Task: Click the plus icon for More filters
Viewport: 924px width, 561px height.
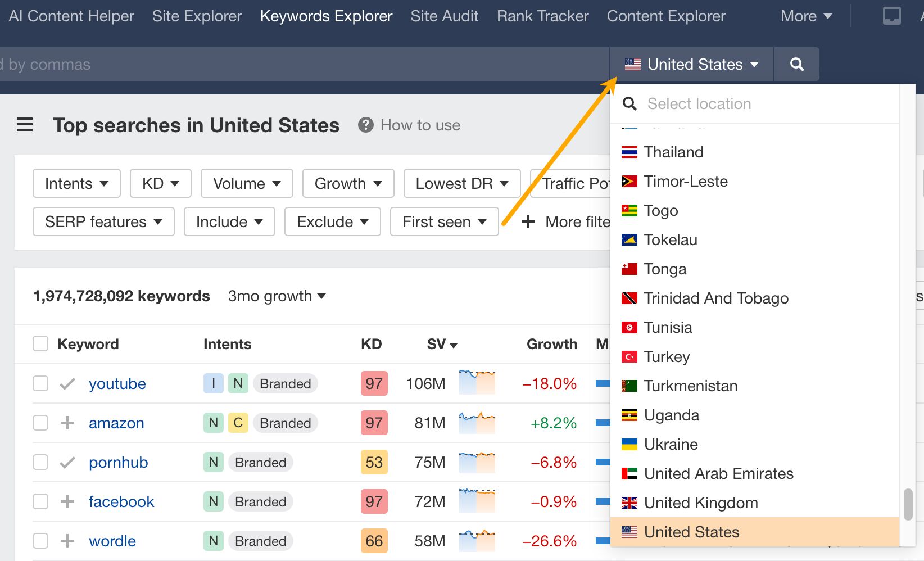Action: coord(528,221)
